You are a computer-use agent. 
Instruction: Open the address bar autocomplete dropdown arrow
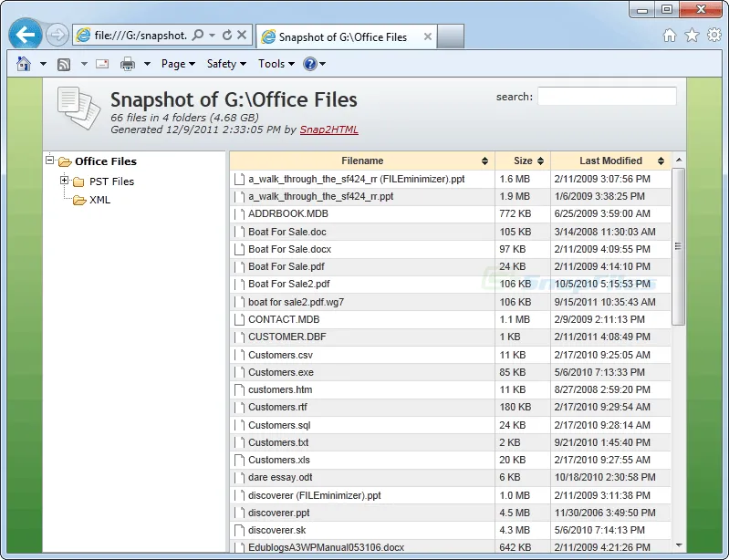pyautogui.click(x=212, y=36)
